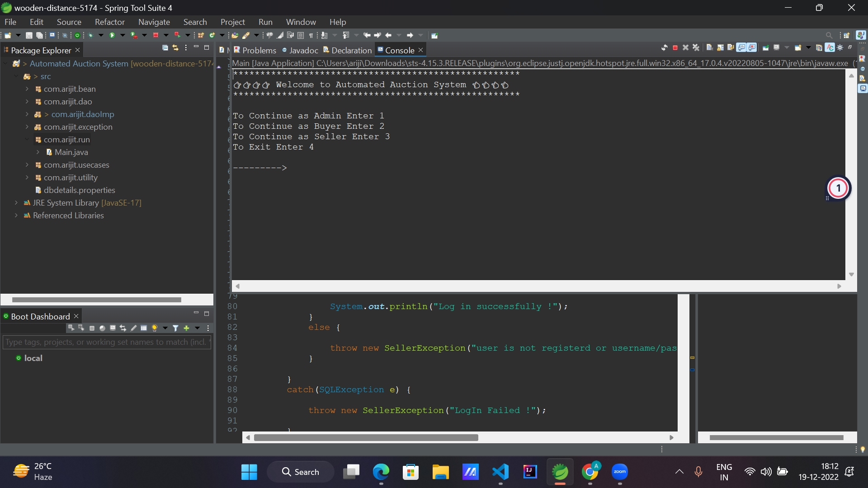Open the Refactor menu
Image resolution: width=868 pixels, height=488 pixels.
[109, 22]
